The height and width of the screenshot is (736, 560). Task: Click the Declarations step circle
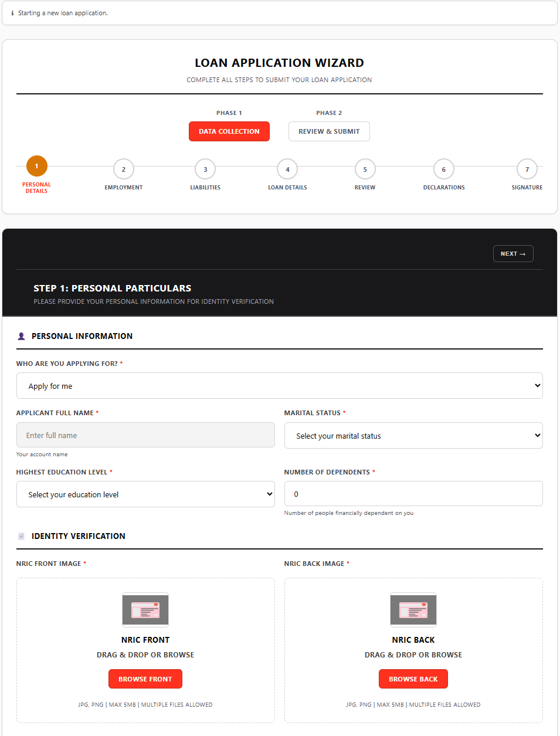tap(444, 169)
